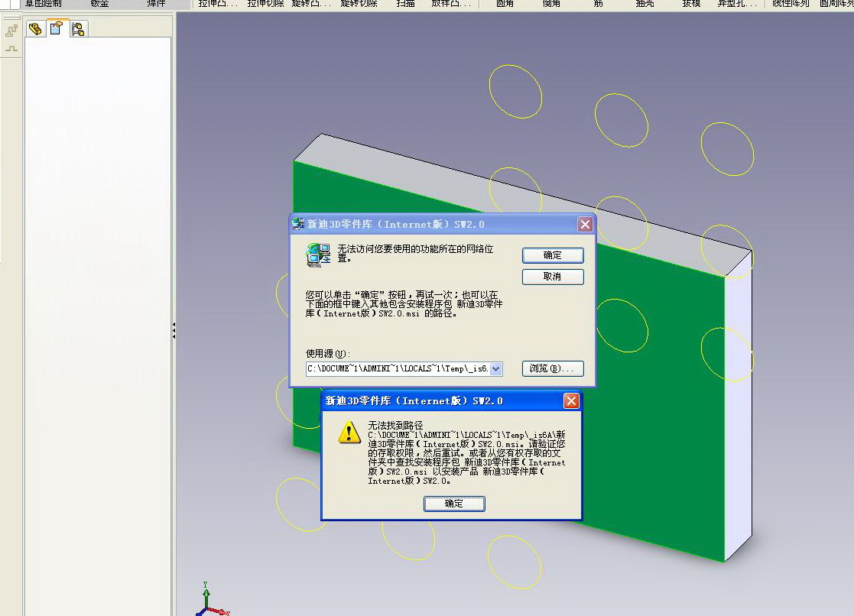Open the ConfigurationManager tab
This screenshot has width=854, height=616.
coord(79,29)
